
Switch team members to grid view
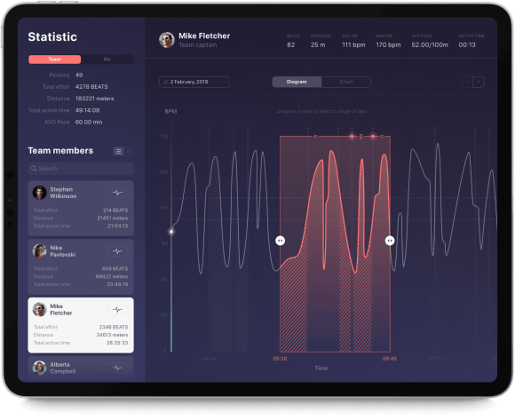point(129,151)
